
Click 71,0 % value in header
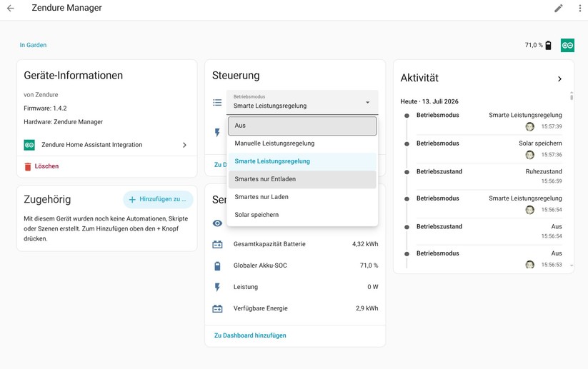[x=534, y=45]
